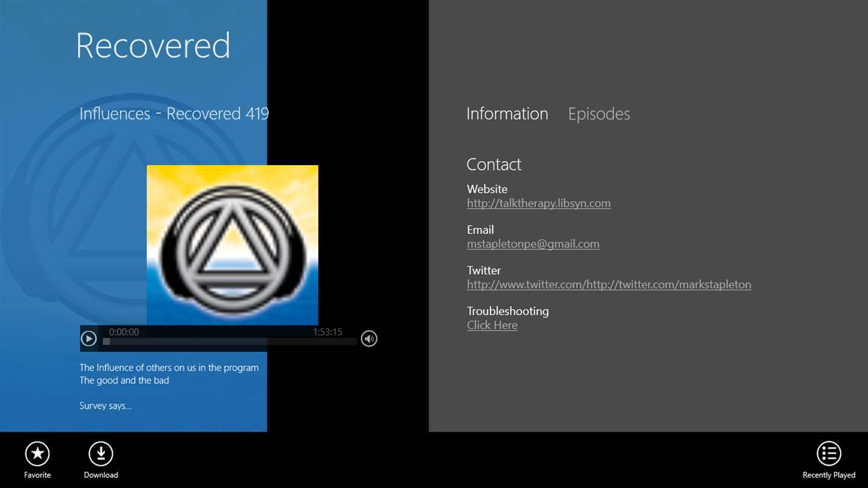868x488 pixels.
Task: Click the mstapletonpe@gmail.com email link
Action: coord(533,244)
